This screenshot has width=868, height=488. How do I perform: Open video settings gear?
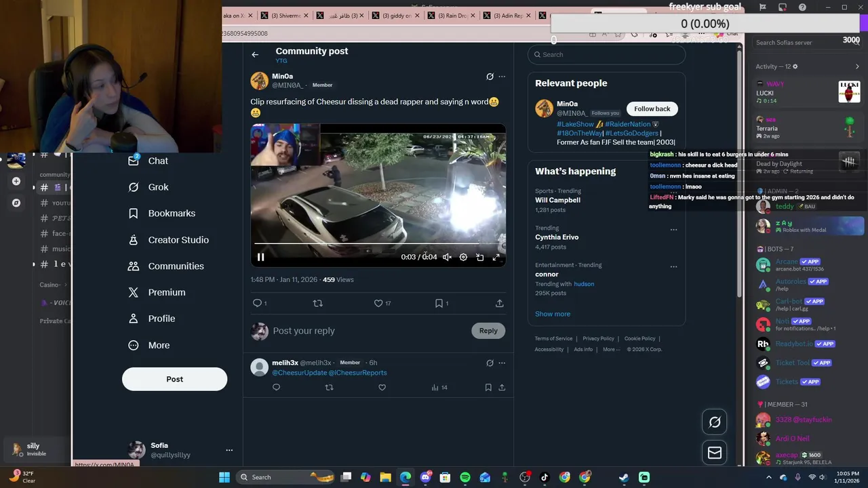463,257
